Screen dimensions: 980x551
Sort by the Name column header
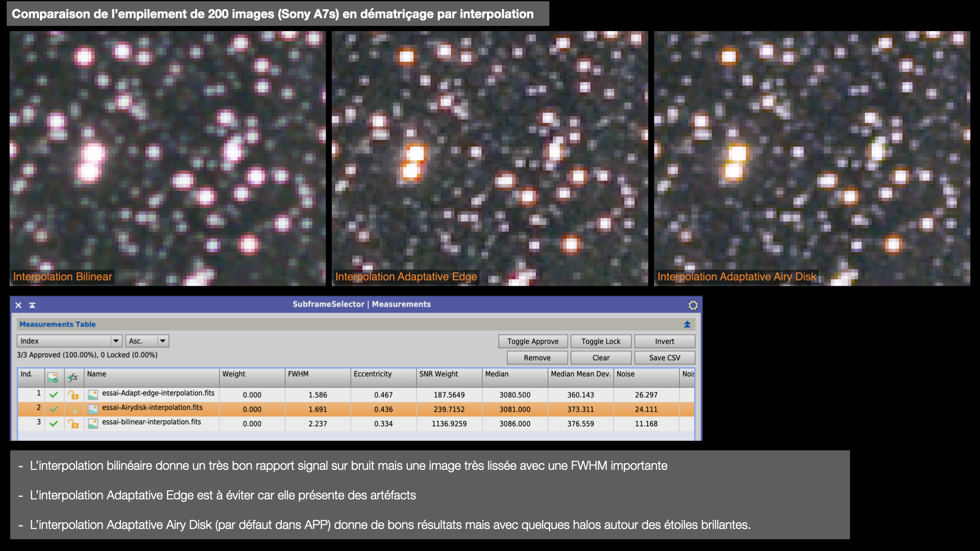152,378
